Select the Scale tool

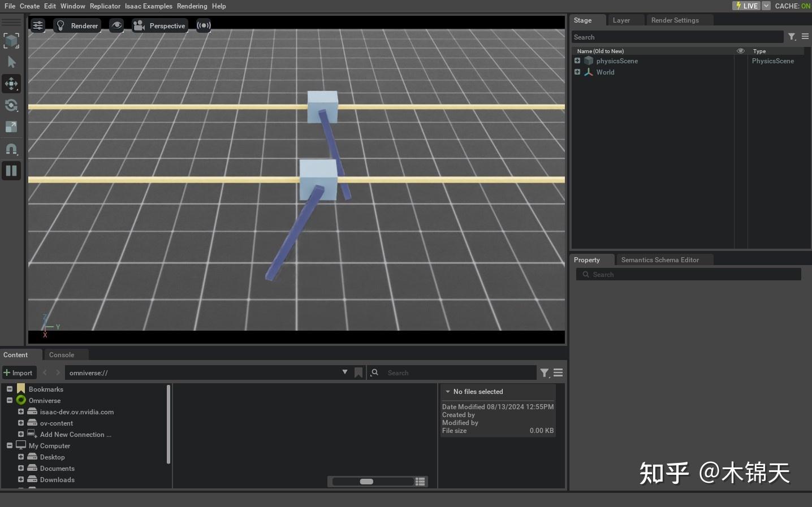(11, 127)
